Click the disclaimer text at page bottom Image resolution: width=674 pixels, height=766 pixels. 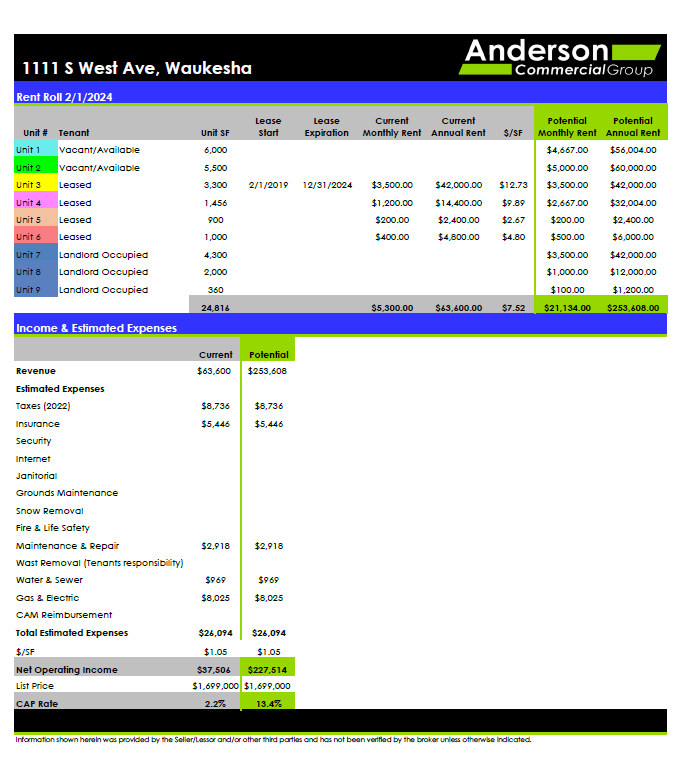[272, 741]
